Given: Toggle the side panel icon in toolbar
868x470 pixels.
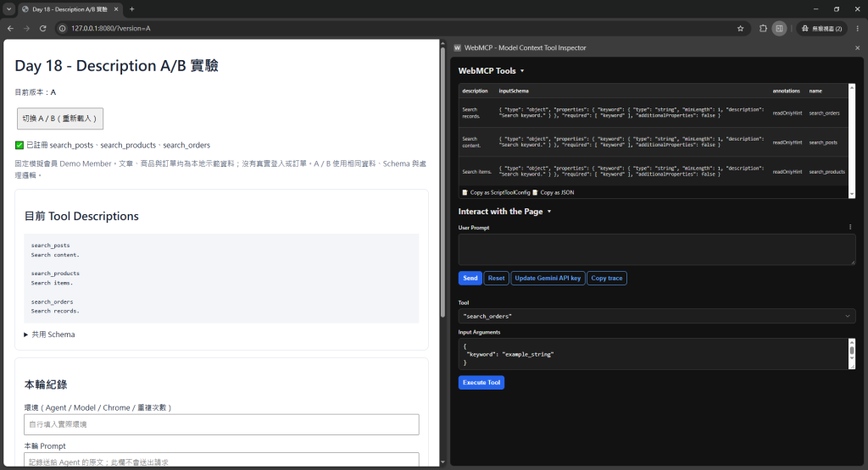Looking at the screenshot, I should pos(779,28).
